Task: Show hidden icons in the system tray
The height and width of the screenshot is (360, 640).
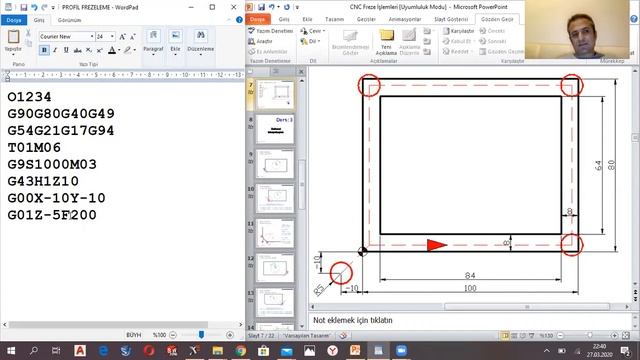Action: pyautogui.click(x=547, y=351)
